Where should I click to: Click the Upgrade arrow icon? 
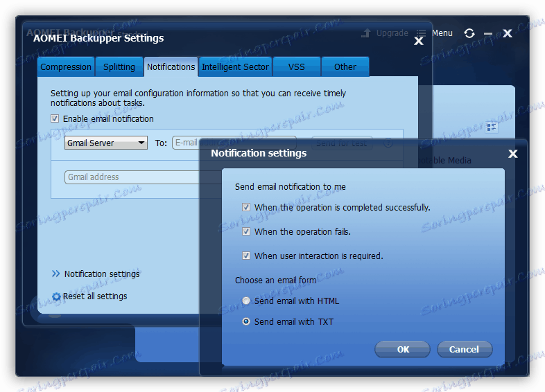pyautogui.click(x=365, y=33)
